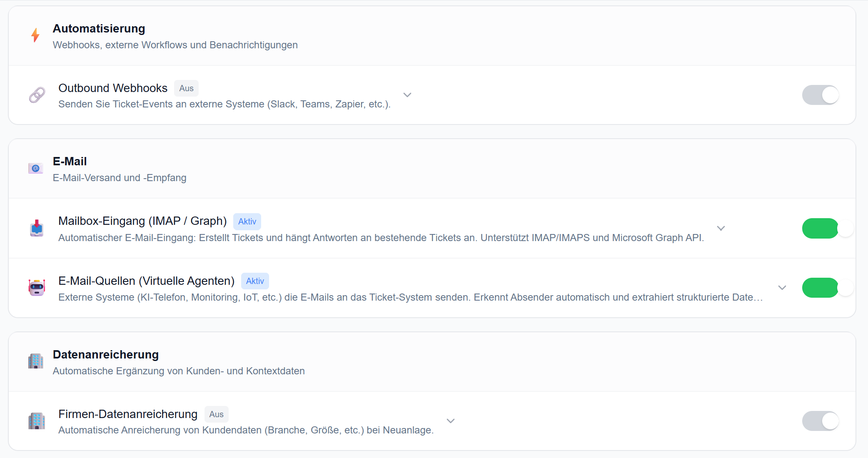This screenshot has height=458, width=868.
Task: Click the e-mail envelope icon in the E-Mail header
Action: pyautogui.click(x=36, y=168)
